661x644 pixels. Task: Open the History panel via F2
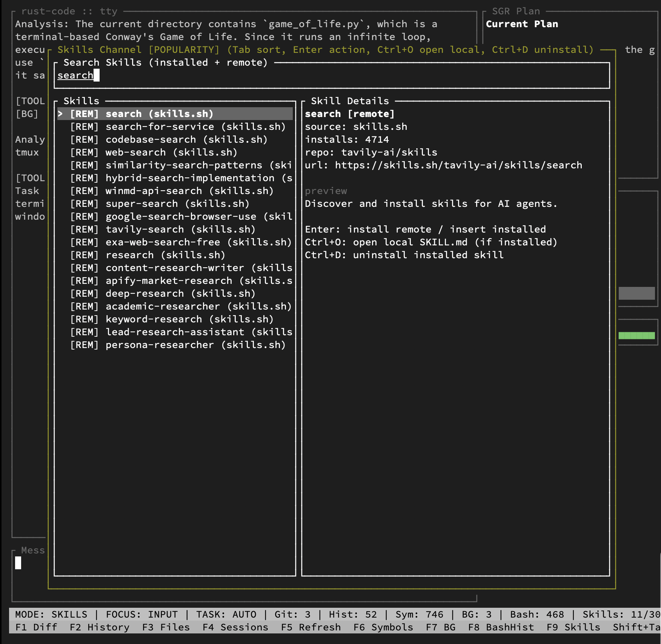pyautogui.click(x=99, y=627)
